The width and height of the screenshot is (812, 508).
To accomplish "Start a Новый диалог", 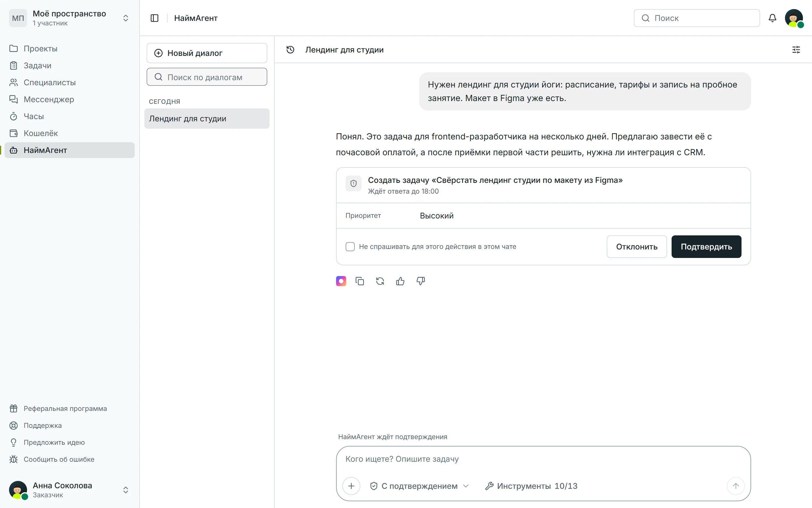I will [x=207, y=53].
